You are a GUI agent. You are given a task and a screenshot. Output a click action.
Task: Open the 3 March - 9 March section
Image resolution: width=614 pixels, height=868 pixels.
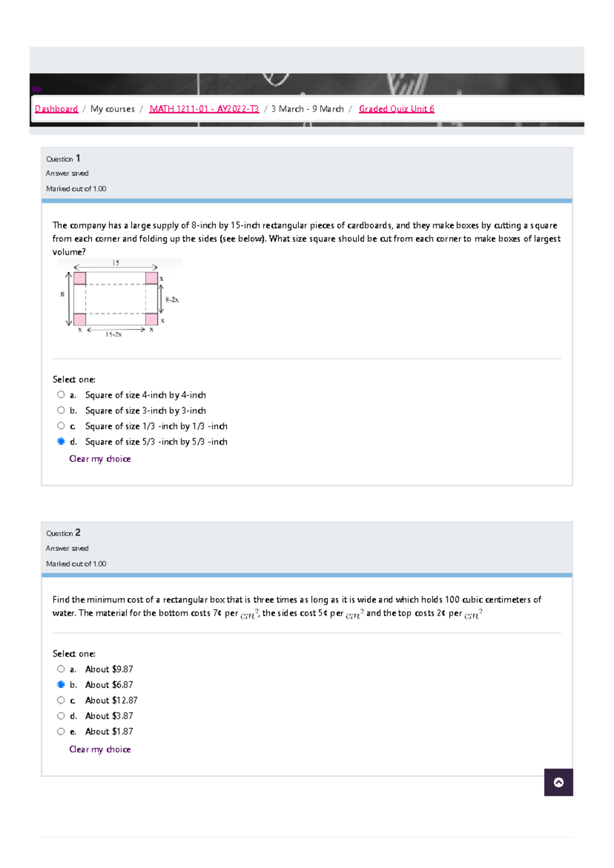click(x=307, y=108)
